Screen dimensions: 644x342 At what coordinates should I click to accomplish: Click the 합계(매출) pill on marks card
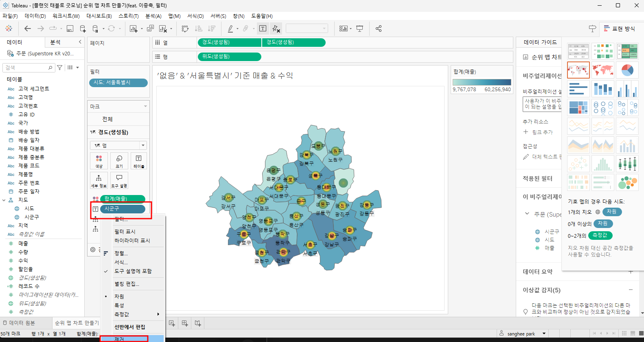122,199
